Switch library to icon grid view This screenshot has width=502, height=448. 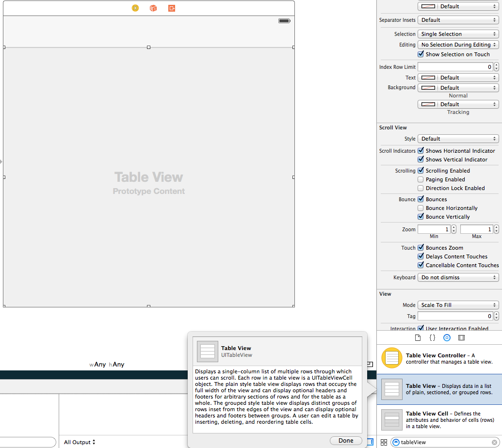pyautogui.click(x=384, y=442)
